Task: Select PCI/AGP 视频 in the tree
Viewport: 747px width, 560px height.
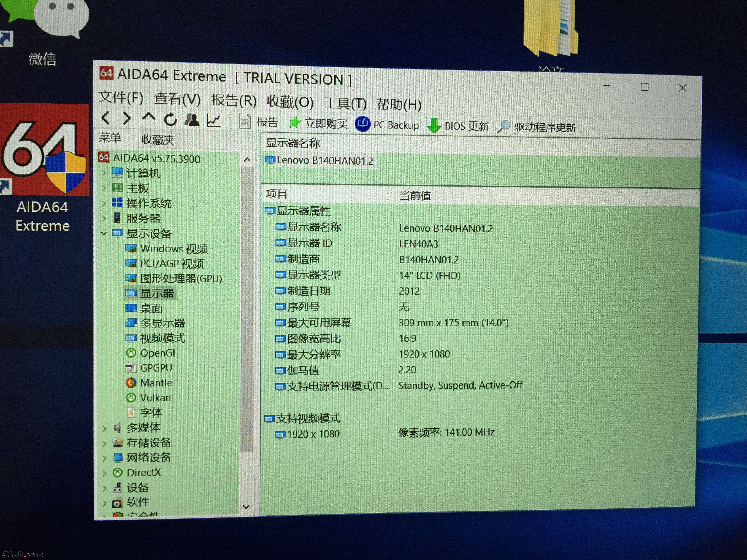Action: click(165, 264)
